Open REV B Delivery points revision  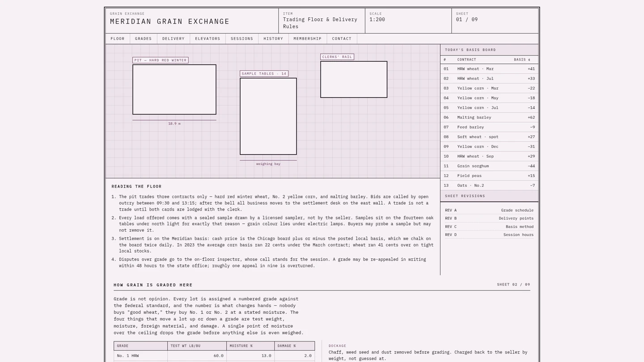pos(489,219)
